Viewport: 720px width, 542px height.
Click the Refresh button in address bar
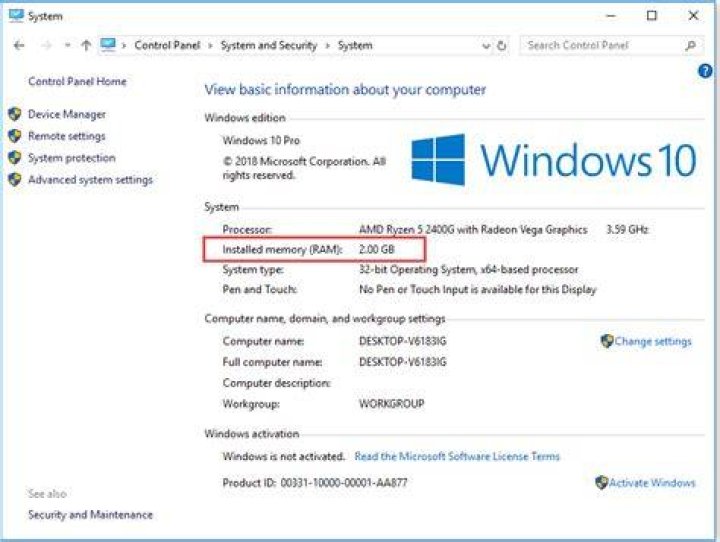coord(501,45)
